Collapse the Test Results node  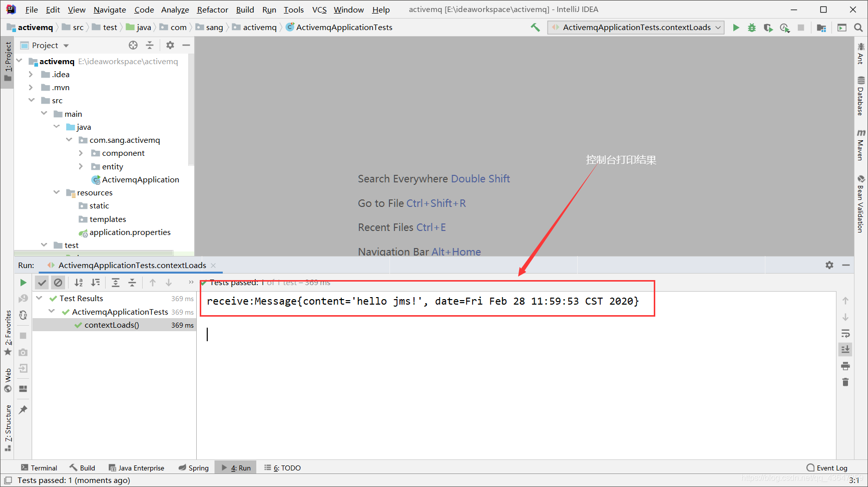40,298
